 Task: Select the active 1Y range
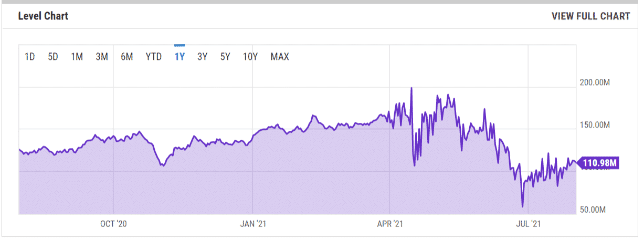(x=180, y=57)
